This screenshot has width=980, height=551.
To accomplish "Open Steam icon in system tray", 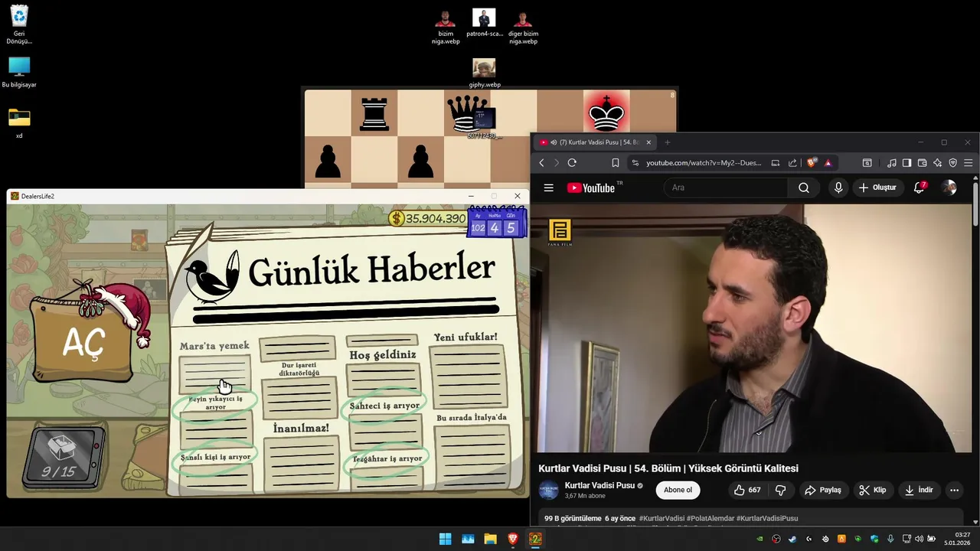I will (x=792, y=539).
